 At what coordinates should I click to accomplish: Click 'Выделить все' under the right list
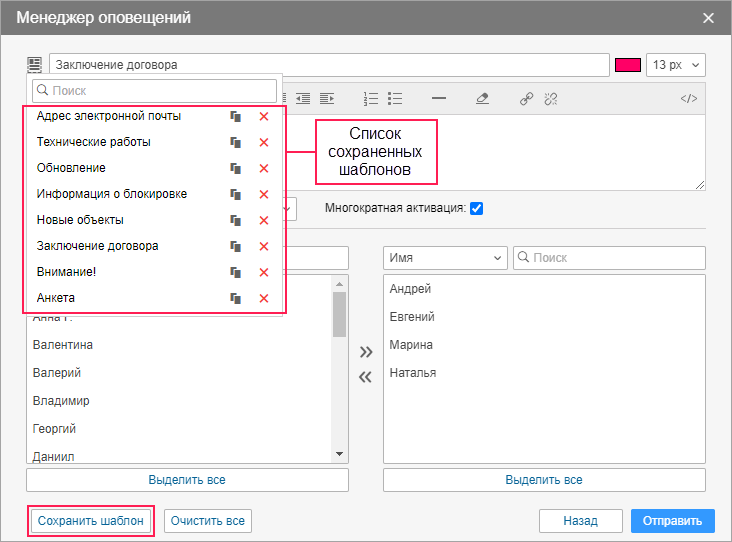(x=544, y=480)
